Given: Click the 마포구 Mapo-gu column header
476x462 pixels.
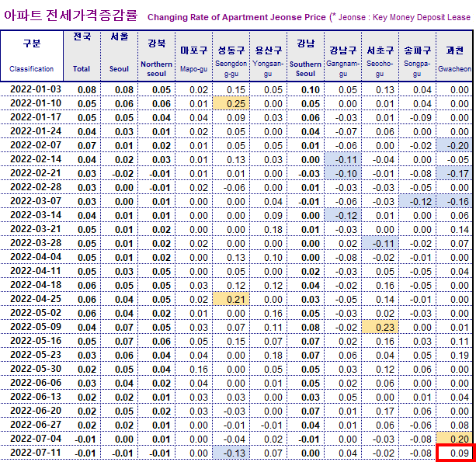Looking at the screenshot, I should [193, 56].
